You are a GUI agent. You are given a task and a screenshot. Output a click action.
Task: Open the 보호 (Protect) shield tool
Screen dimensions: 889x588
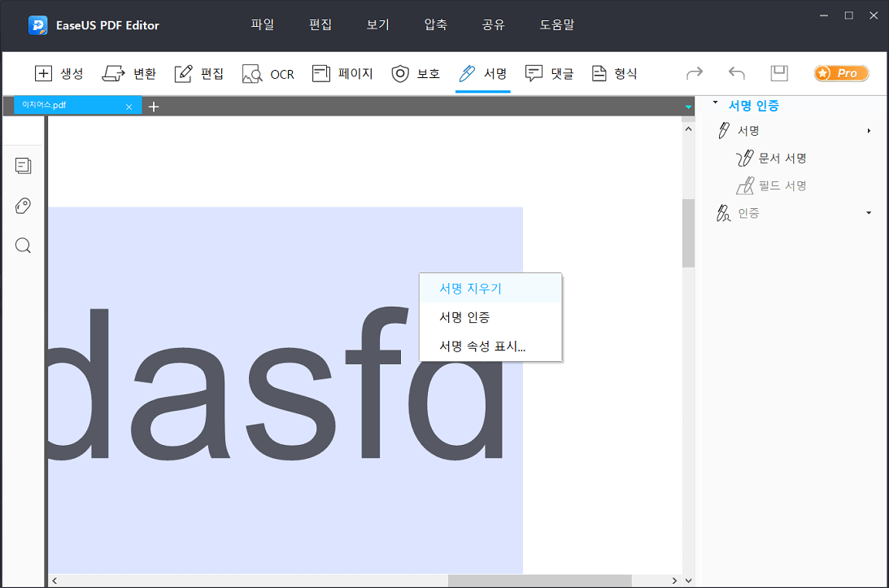[400, 74]
